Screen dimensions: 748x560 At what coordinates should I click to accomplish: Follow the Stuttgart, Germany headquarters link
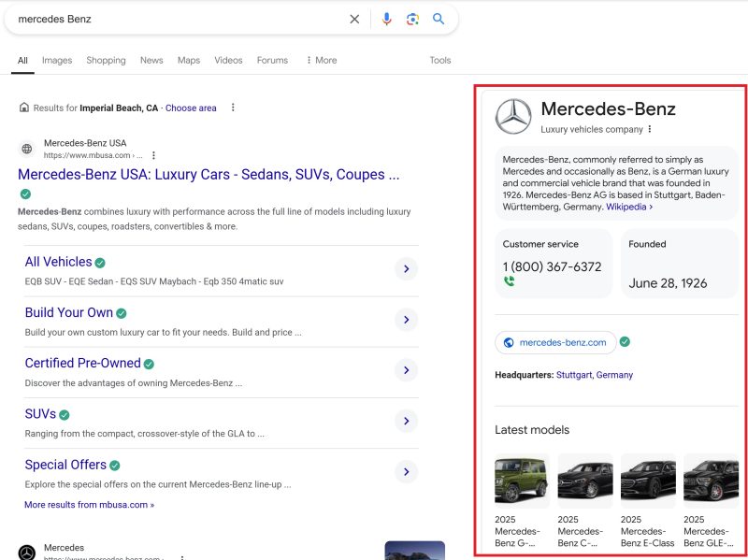tap(595, 375)
